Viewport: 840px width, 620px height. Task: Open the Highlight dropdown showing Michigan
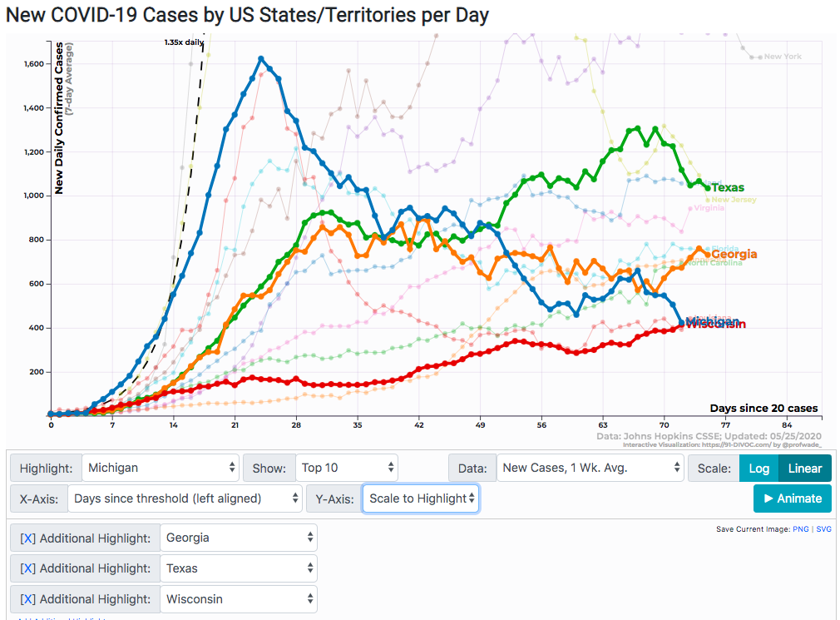point(161,469)
